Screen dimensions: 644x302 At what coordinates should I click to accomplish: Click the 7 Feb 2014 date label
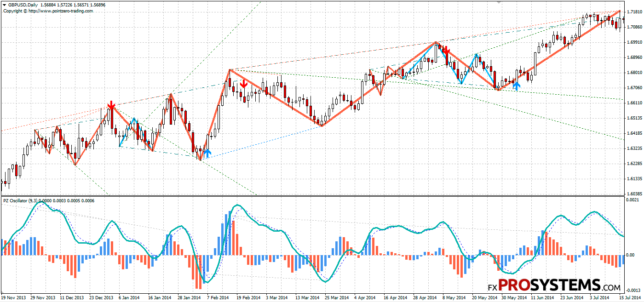pyautogui.click(x=217, y=298)
